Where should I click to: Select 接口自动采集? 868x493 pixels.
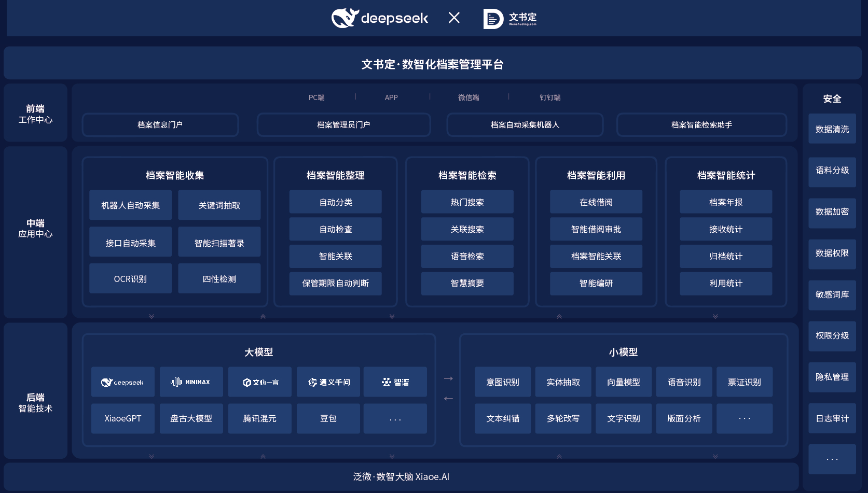(x=131, y=242)
